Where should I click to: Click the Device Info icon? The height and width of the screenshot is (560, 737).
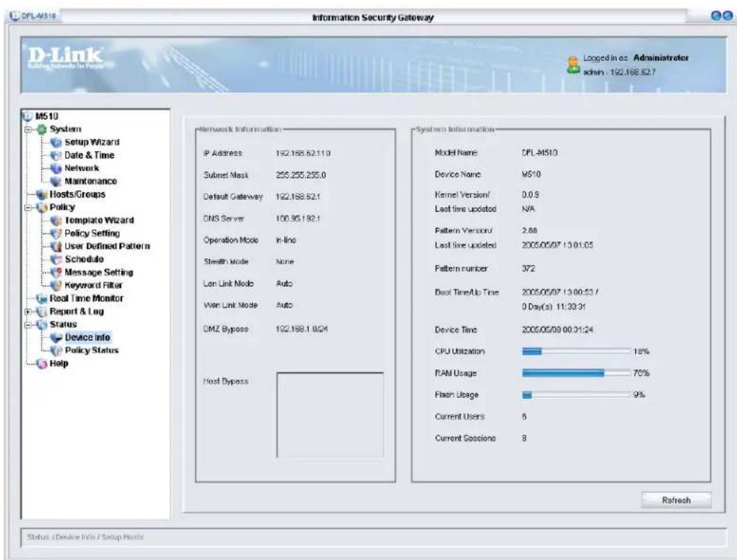pos(56,337)
